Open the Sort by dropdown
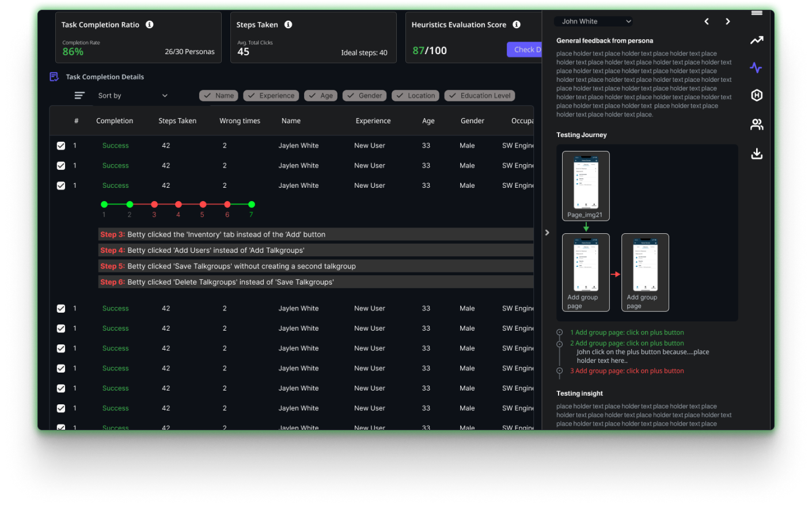 tap(132, 96)
